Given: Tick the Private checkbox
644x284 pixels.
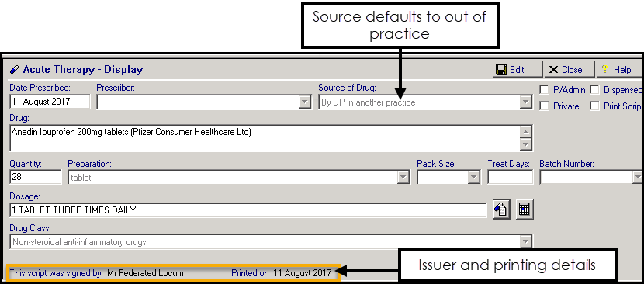Looking at the screenshot, I should (x=544, y=106).
